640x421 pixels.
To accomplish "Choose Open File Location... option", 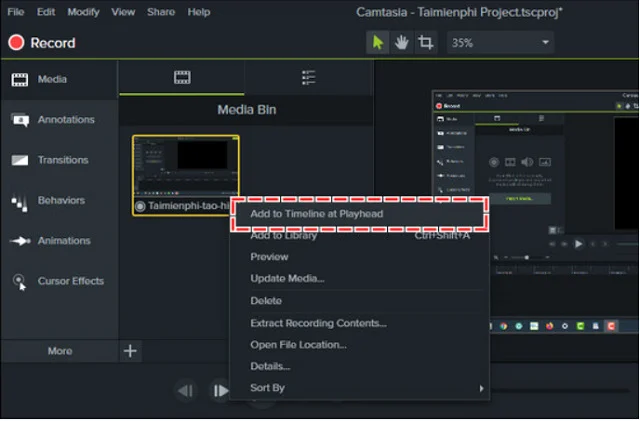I will (x=359, y=345).
